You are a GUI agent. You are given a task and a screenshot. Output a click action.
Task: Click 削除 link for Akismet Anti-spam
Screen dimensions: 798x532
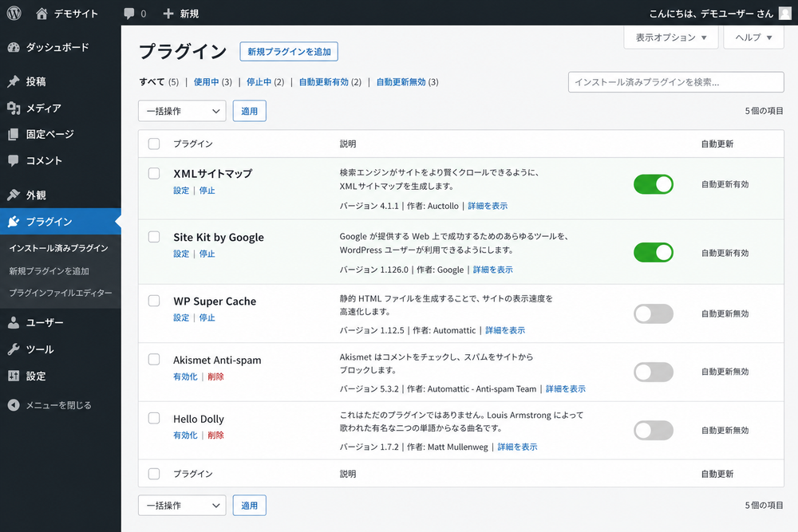coord(215,376)
